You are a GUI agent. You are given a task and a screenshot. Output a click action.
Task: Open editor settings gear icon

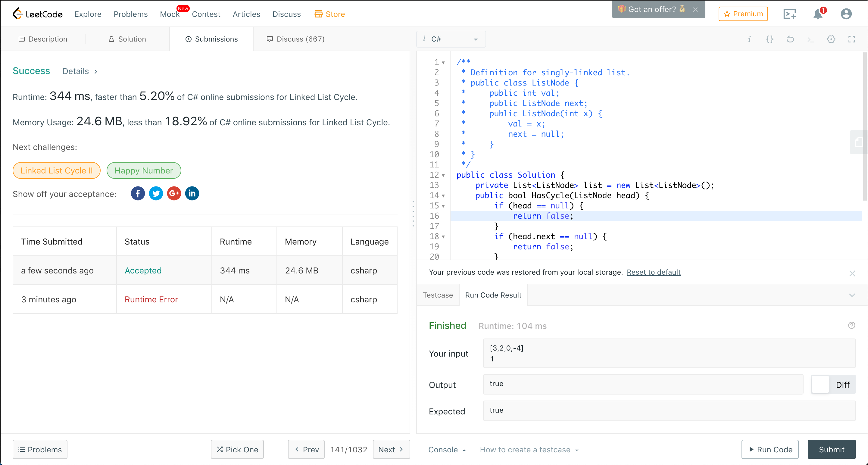[831, 39]
